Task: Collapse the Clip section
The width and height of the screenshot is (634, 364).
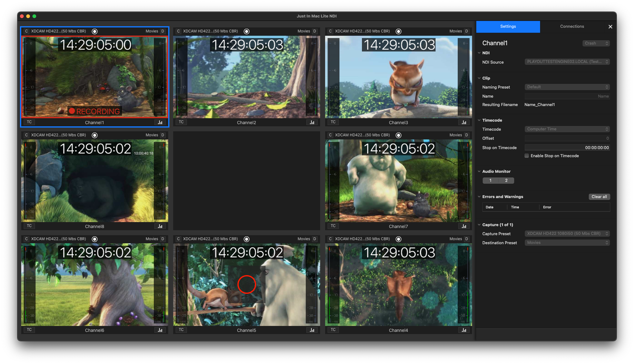Action: pos(479,78)
